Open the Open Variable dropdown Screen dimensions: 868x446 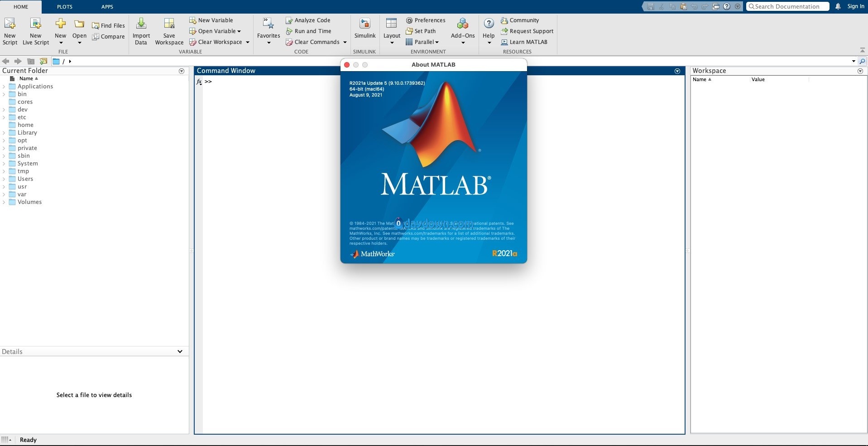coord(215,31)
